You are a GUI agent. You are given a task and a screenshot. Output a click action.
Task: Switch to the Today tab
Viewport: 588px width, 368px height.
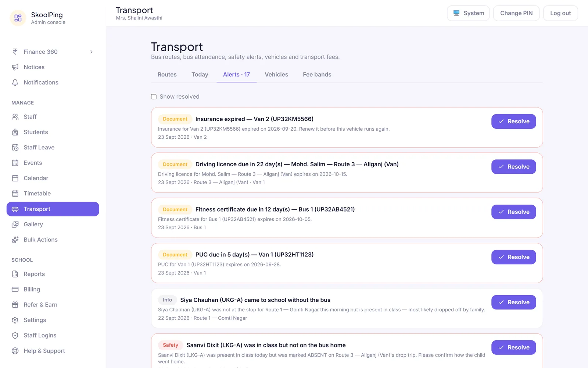click(200, 74)
